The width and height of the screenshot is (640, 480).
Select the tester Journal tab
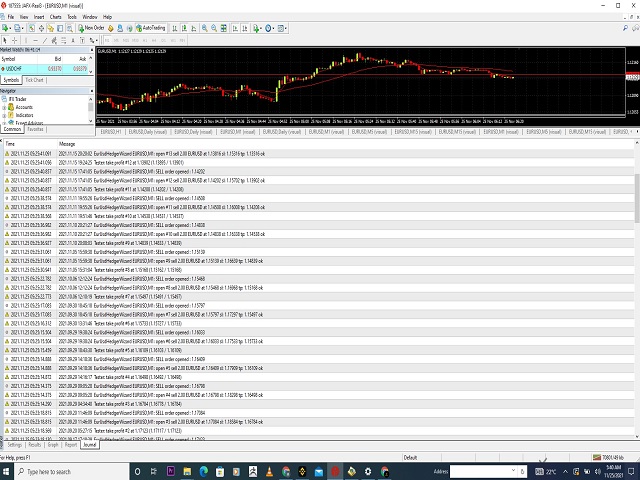[90, 445]
